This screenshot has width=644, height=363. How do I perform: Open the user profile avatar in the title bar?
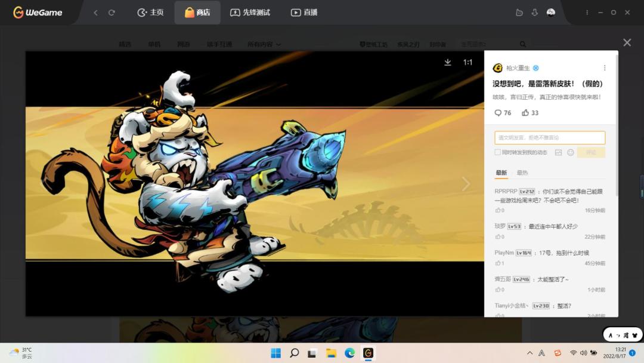(x=551, y=13)
